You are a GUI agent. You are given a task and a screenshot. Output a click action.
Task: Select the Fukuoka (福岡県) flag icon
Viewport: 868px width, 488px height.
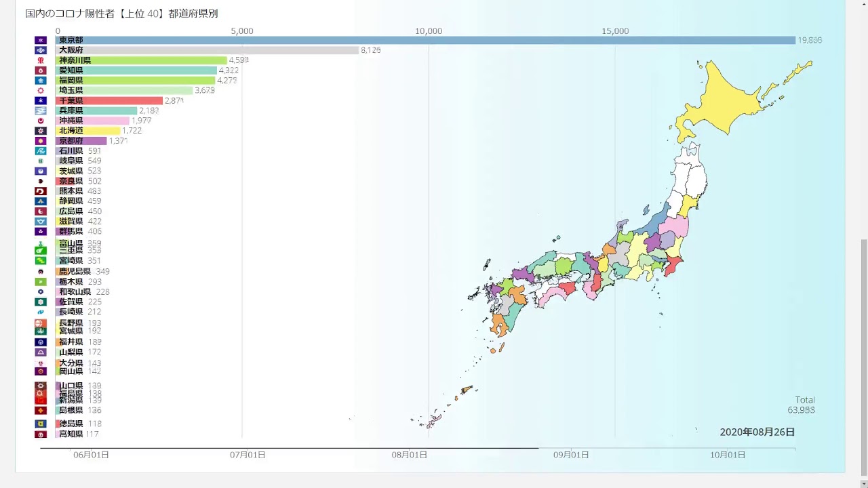pos(41,81)
